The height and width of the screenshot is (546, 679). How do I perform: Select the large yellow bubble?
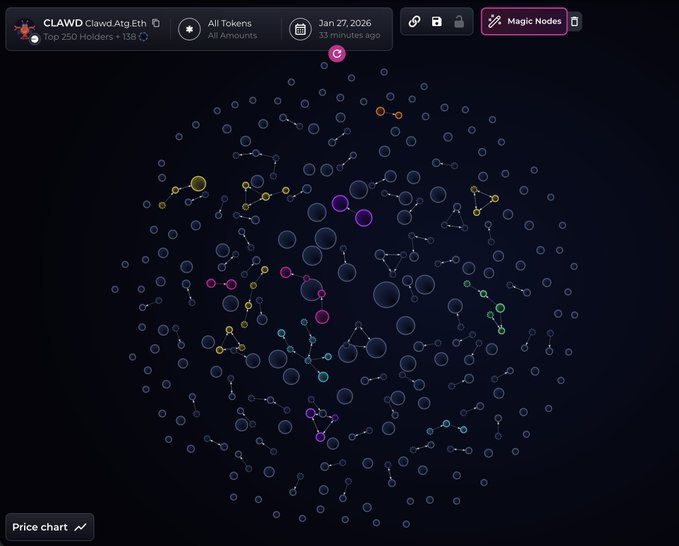(x=198, y=183)
